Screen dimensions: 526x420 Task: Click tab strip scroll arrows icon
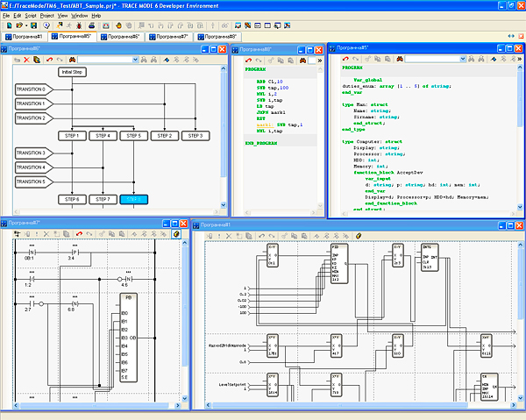511,36
